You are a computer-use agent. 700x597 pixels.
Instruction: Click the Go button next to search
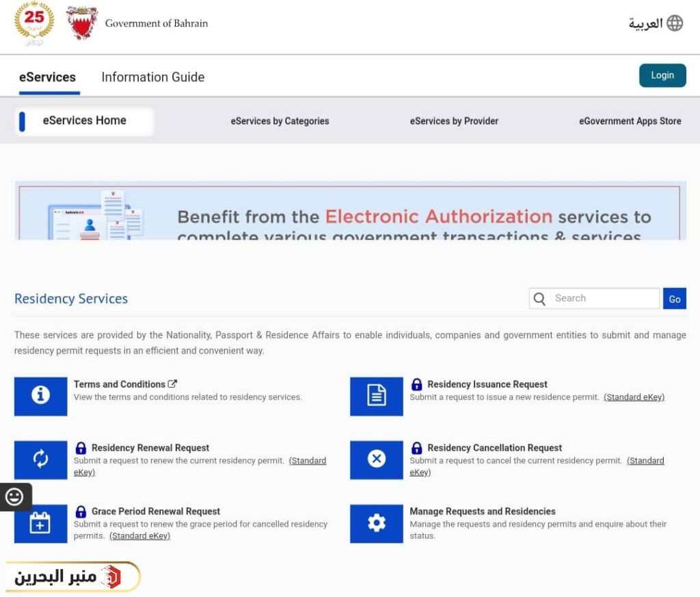tap(675, 299)
